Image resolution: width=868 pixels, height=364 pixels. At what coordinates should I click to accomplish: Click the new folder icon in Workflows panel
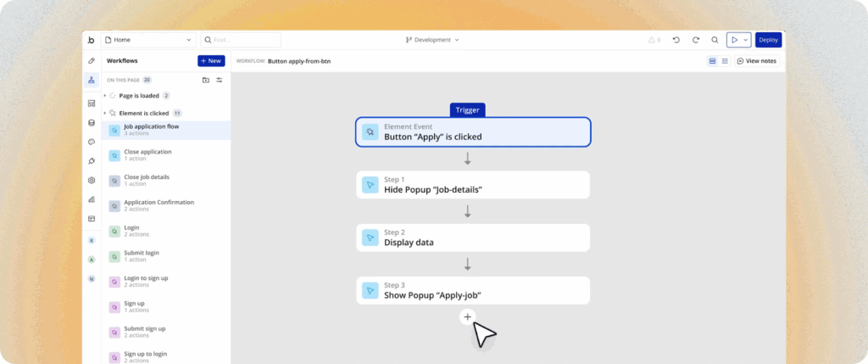coord(206,80)
